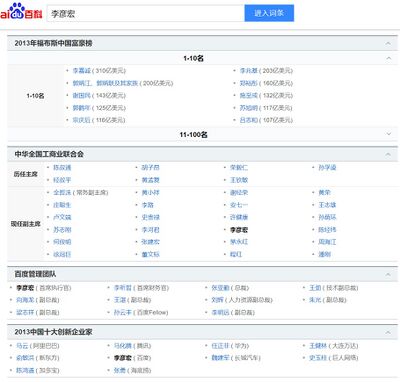
Task: Click the Baidu Baike paw logo
Action: 21,12
